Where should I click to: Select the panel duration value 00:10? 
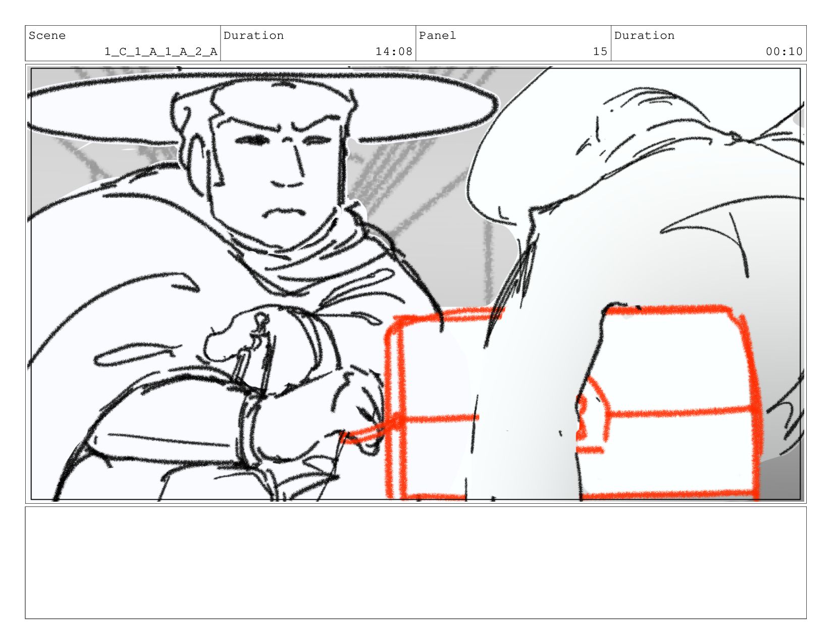(784, 51)
